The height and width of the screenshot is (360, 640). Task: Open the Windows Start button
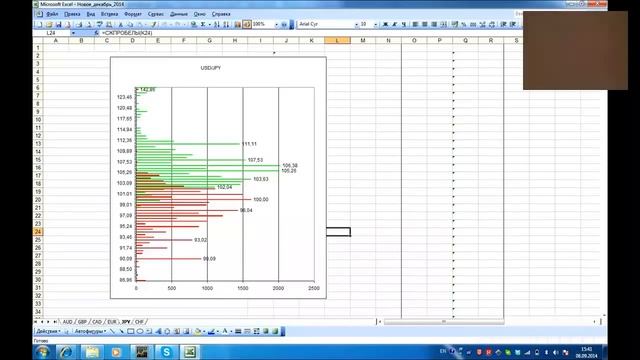tap(42, 352)
